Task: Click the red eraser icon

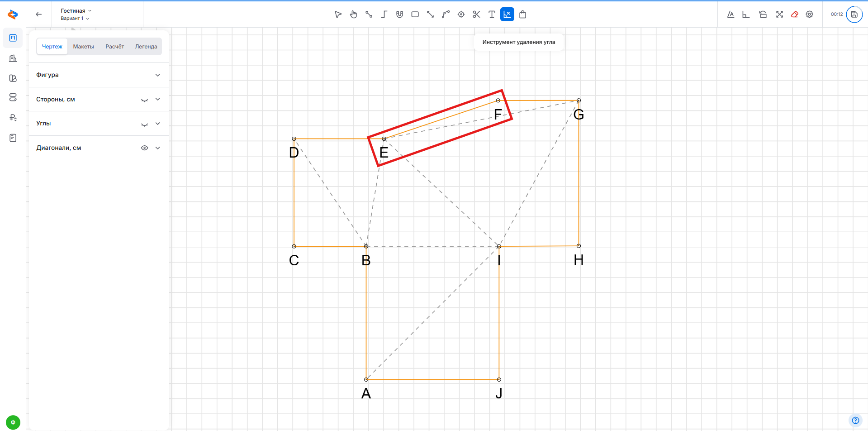Action: [794, 14]
